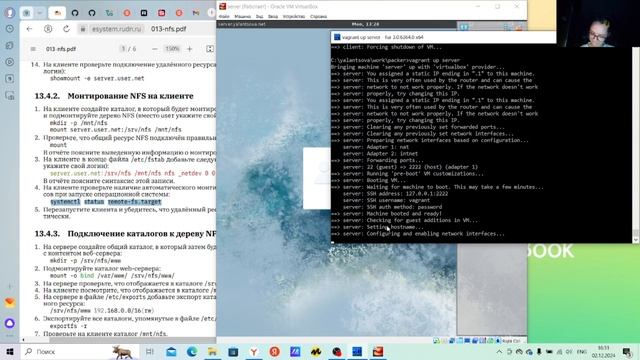Click the PDF page number field
The width and height of the screenshot is (640, 360).
coord(123,49)
